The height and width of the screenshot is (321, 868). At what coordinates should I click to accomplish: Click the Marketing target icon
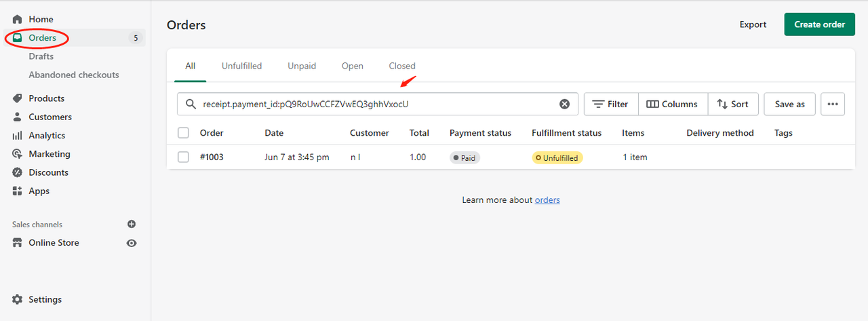(x=18, y=154)
